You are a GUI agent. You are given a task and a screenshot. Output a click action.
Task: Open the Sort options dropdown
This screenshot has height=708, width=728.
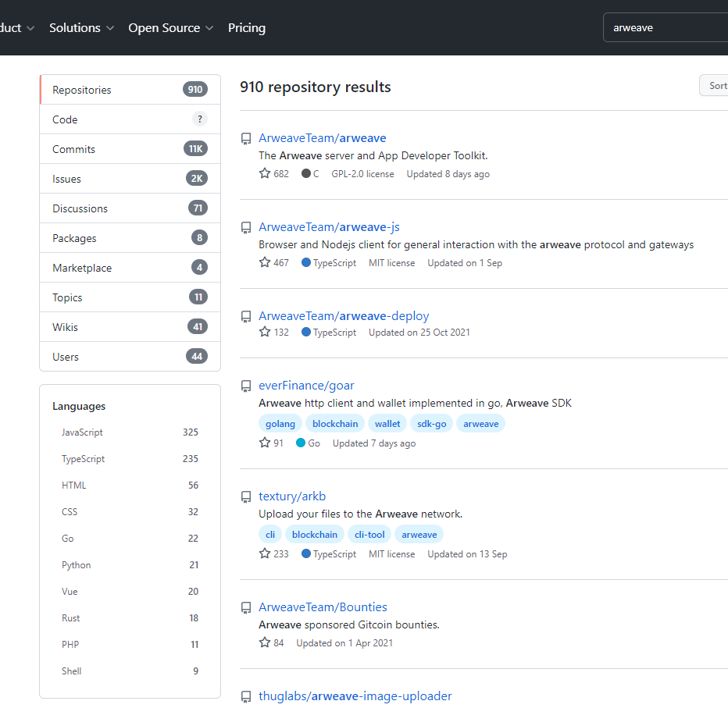(716, 86)
